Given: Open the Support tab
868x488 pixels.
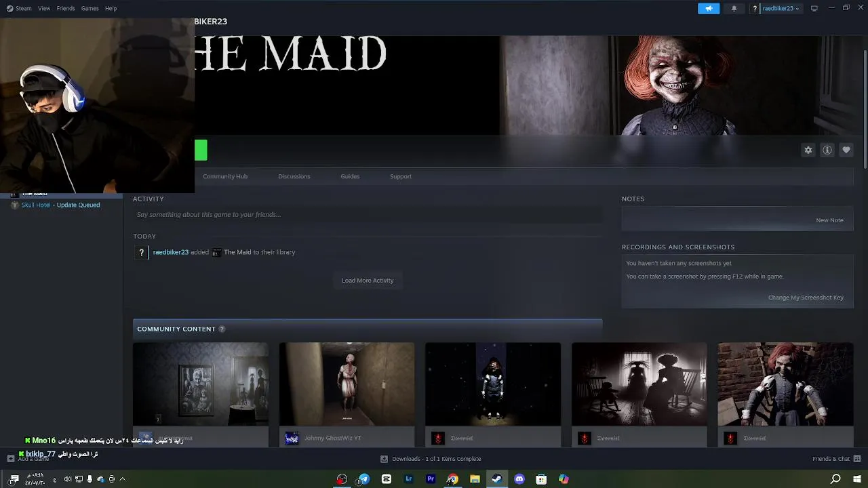Looking at the screenshot, I should (x=401, y=176).
